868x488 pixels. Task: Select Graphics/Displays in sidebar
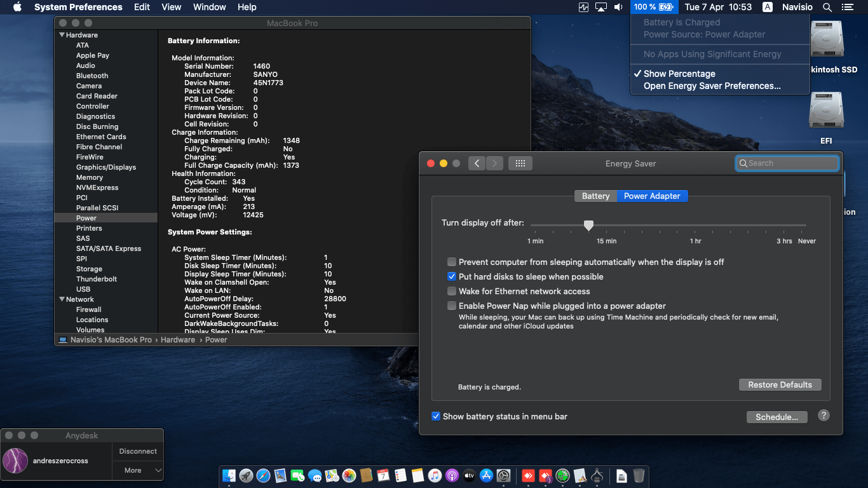point(106,167)
